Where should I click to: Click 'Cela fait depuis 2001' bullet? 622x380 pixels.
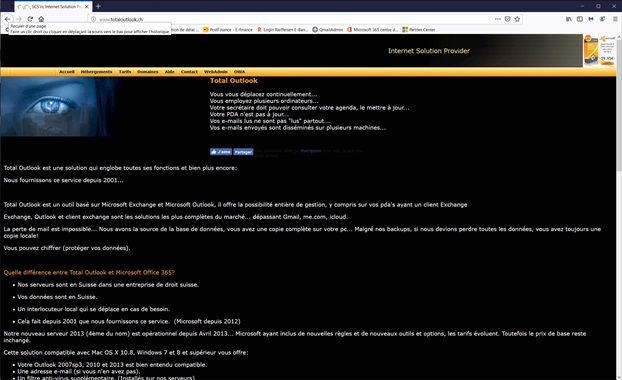(129, 321)
